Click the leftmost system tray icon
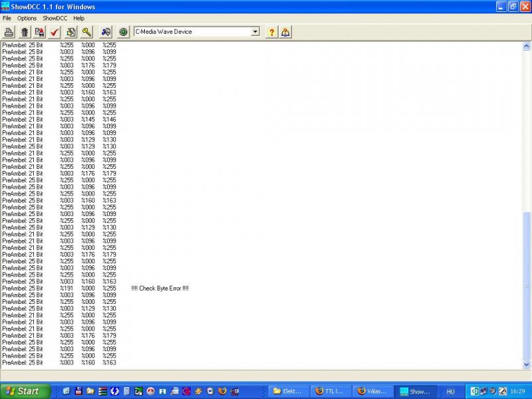Image resolution: width=532 pixels, height=399 pixels. tap(474, 391)
